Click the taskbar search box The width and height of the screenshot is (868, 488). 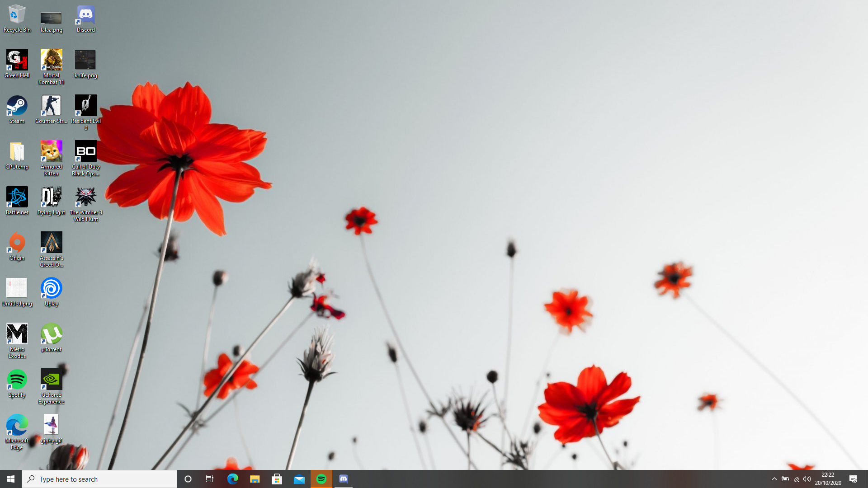click(99, 479)
